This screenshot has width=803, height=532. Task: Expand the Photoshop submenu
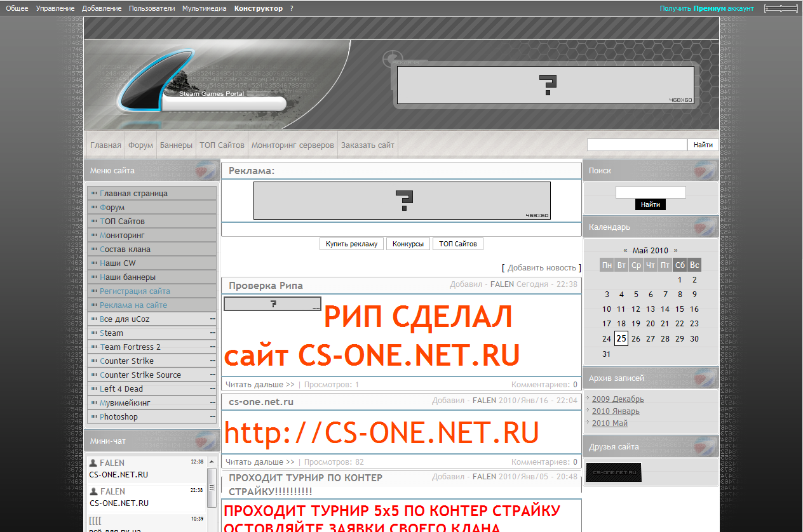152,416
